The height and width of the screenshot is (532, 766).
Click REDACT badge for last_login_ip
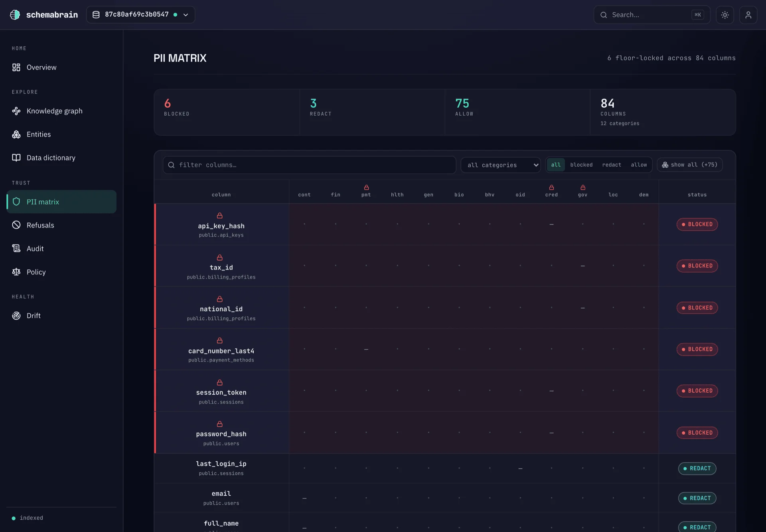[x=697, y=469]
